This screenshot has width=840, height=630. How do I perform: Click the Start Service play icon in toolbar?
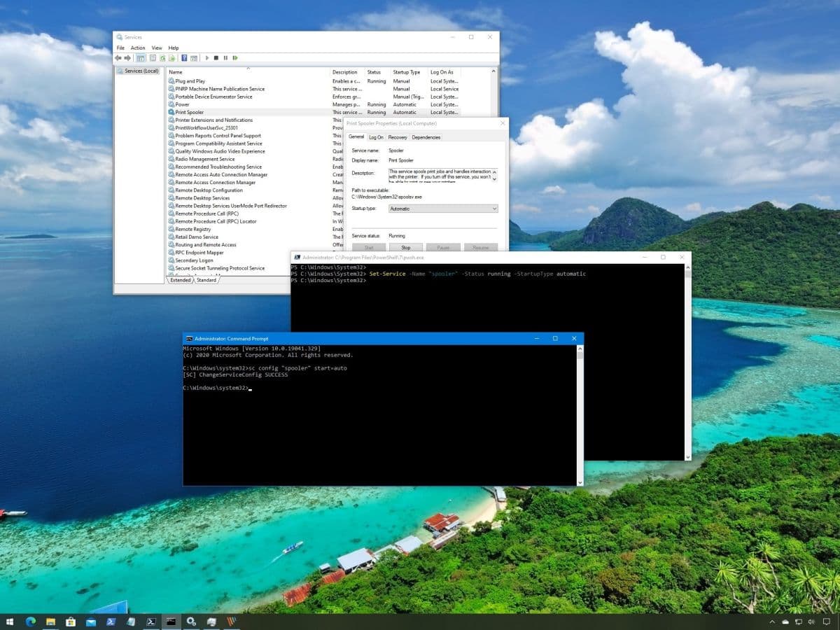207,58
